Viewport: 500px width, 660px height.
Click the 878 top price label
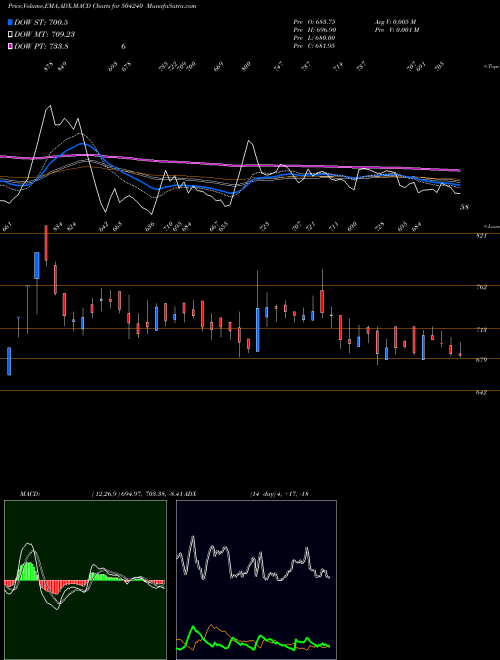[x=48, y=67]
